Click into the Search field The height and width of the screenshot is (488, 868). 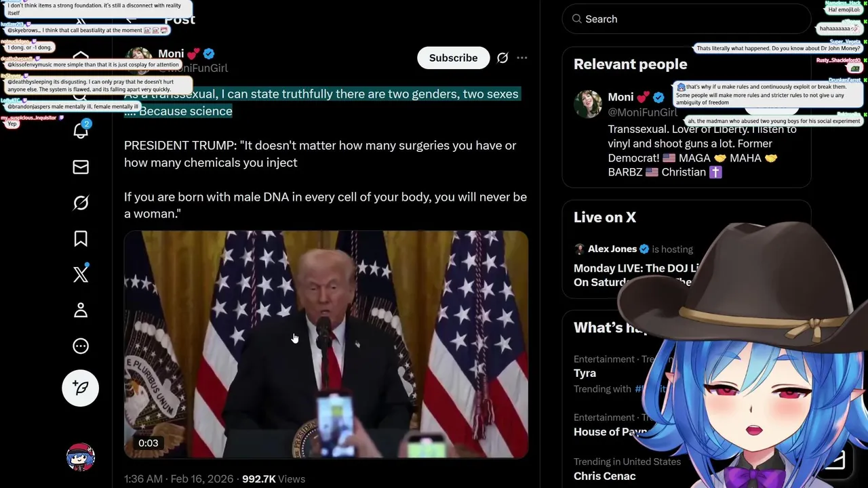(x=686, y=19)
